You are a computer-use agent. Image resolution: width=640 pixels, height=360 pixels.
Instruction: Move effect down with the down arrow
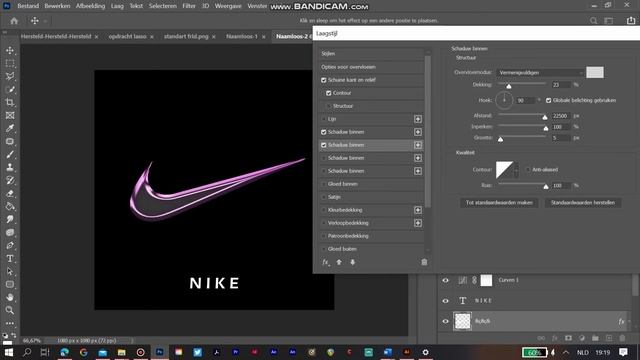click(353, 262)
